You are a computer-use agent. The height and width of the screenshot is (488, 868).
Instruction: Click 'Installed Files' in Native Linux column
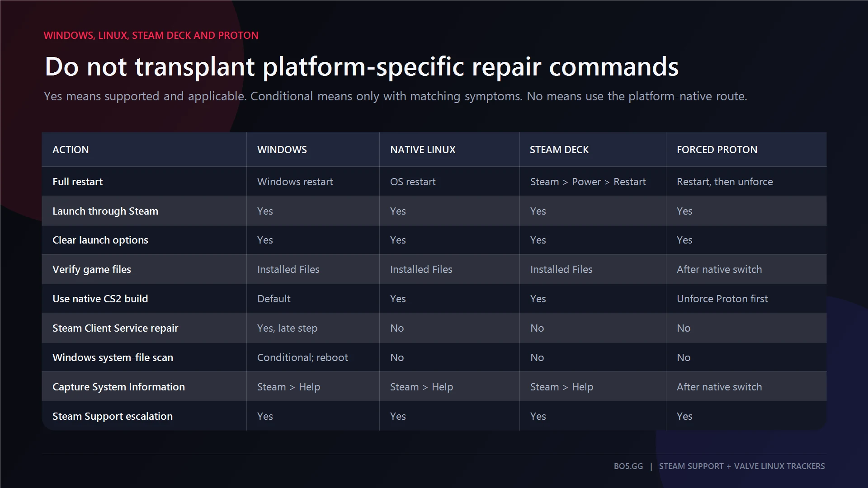pyautogui.click(x=421, y=269)
